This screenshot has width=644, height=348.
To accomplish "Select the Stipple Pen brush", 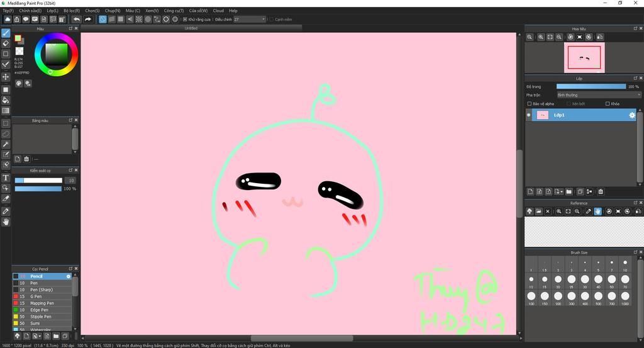I will (x=42, y=317).
